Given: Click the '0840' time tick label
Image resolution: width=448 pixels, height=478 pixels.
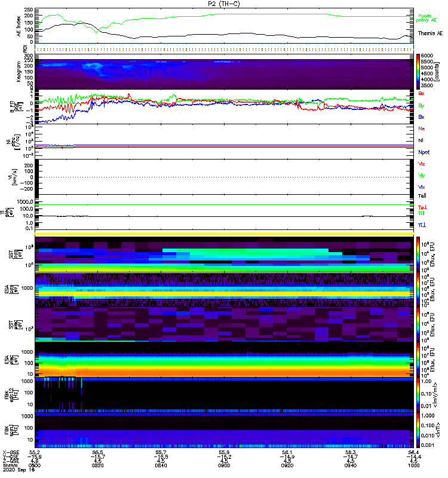Looking at the screenshot, I should tap(161, 465).
